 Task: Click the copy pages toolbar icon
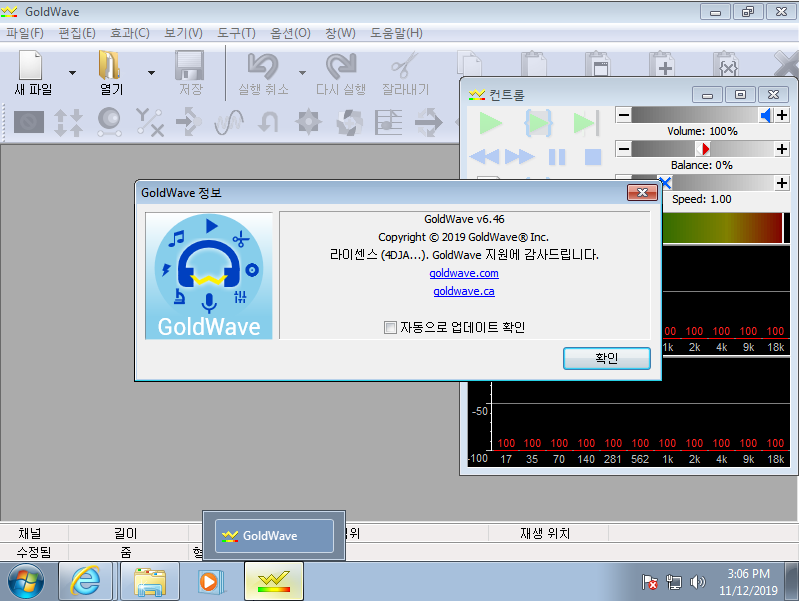469,63
